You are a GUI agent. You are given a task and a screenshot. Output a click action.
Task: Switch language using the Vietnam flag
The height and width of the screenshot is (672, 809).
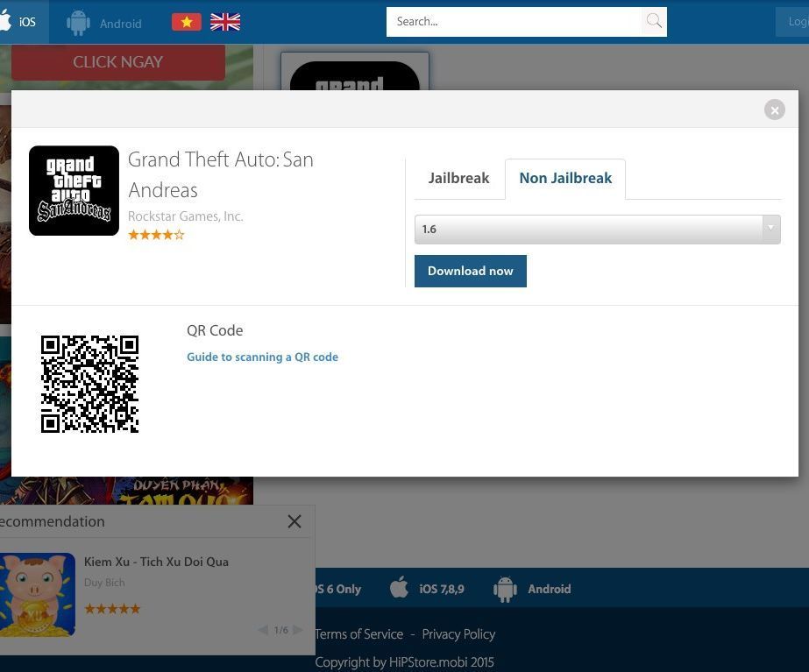coord(186,21)
